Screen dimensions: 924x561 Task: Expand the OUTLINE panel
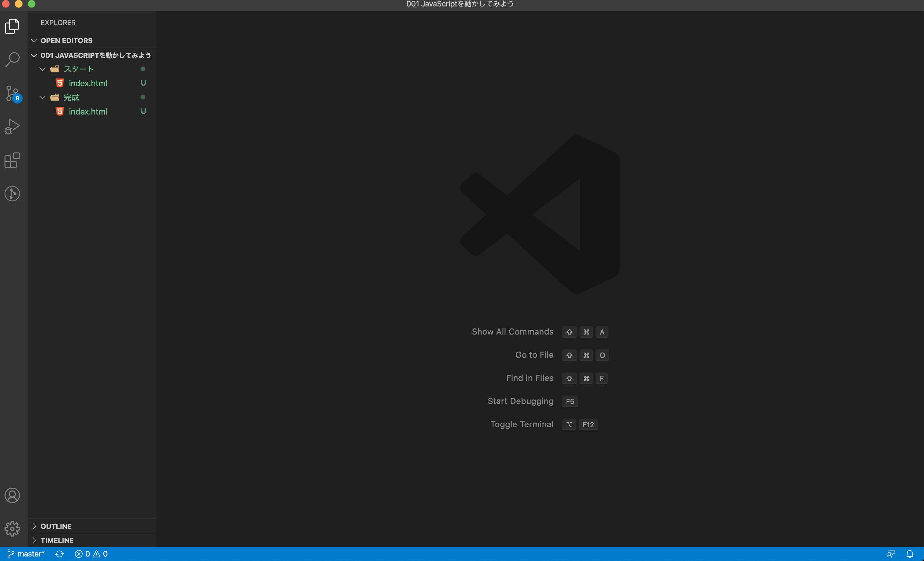coord(92,526)
